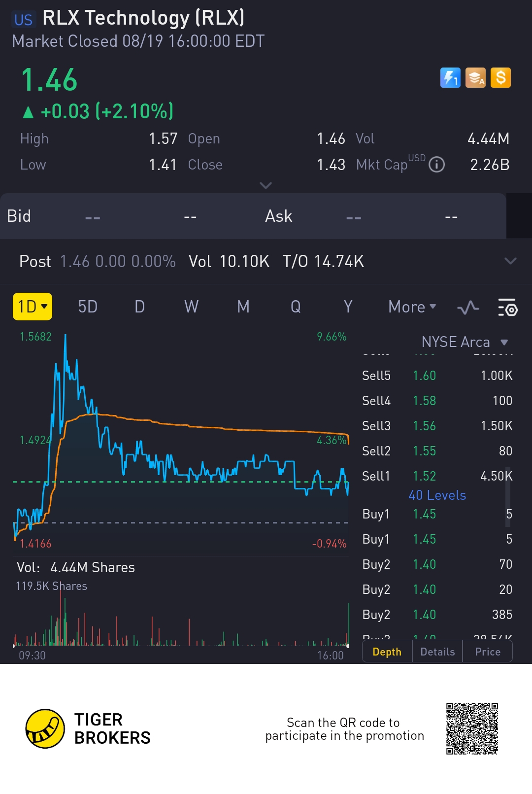Tap the +0.03 (+2.10%) change
The width and height of the screenshot is (532, 794).
[x=98, y=111]
